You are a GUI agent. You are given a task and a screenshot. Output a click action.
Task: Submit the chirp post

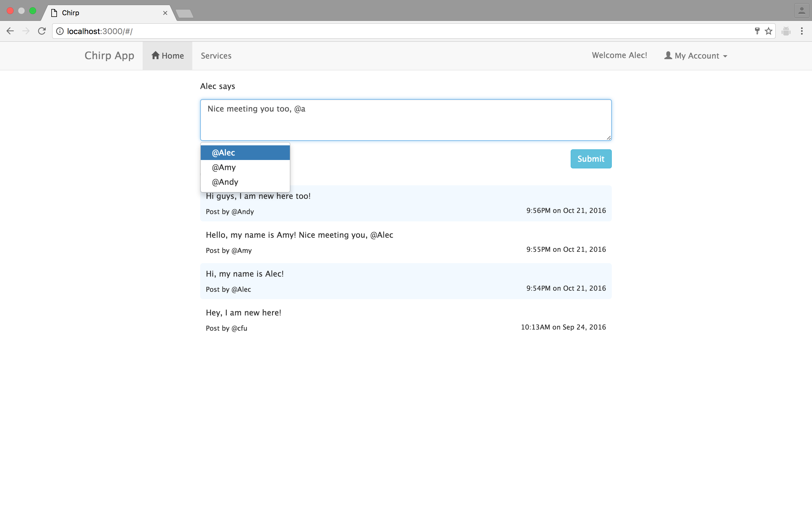(591, 159)
